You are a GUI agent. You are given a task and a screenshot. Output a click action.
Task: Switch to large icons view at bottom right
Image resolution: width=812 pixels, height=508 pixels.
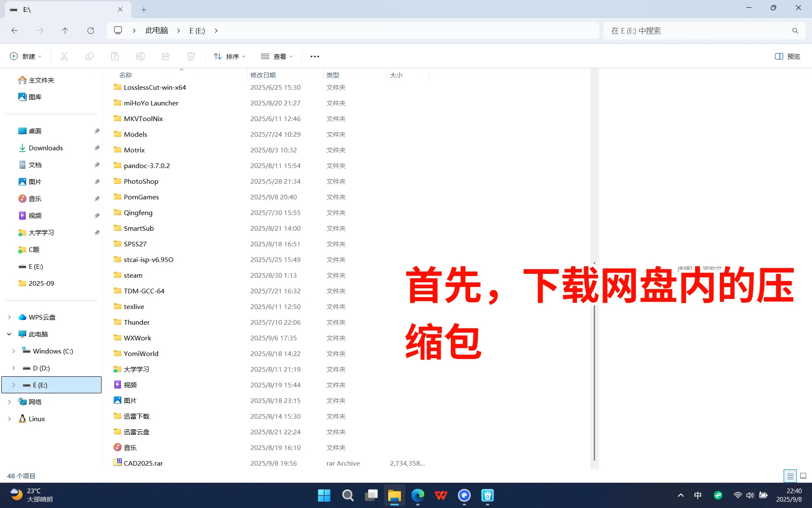pos(803,476)
